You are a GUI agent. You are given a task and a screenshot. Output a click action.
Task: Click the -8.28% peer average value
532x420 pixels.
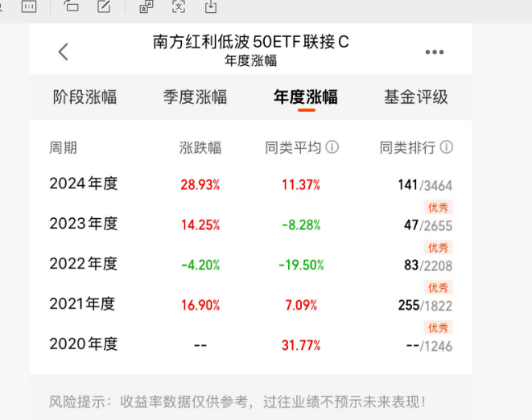(301, 225)
